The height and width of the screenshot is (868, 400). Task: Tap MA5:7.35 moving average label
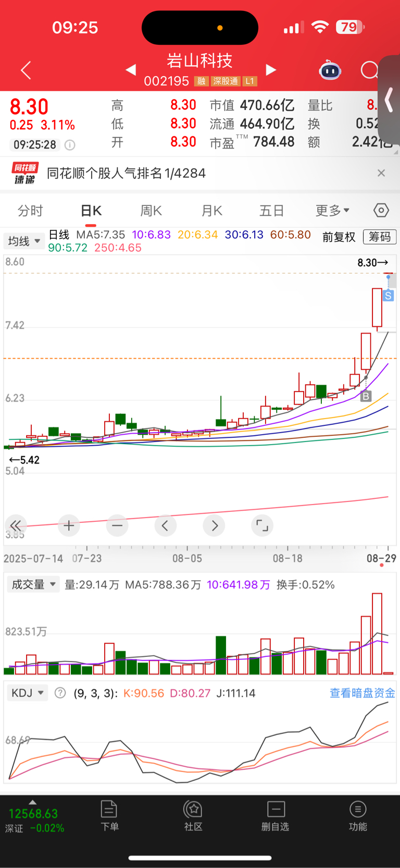(101, 235)
